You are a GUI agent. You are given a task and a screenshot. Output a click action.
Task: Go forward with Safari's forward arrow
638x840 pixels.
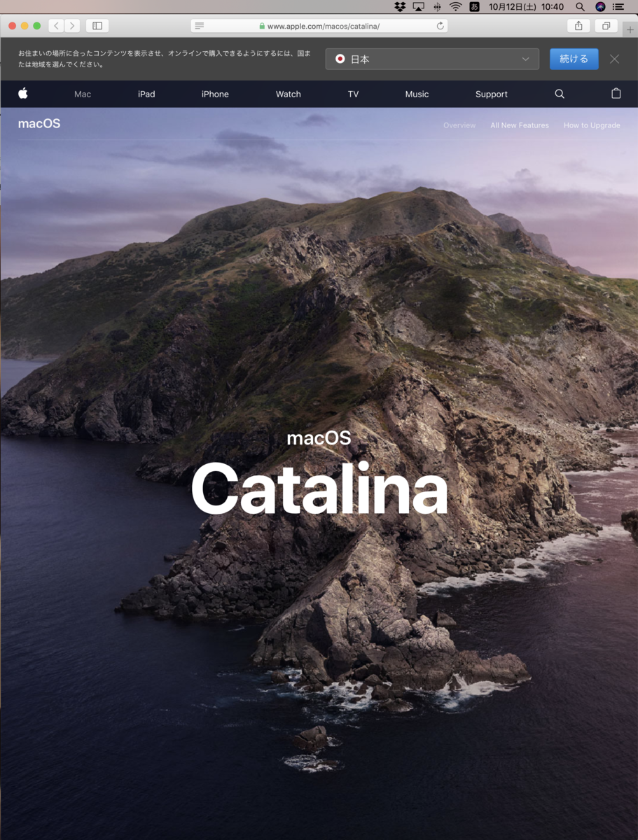coord(72,26)
